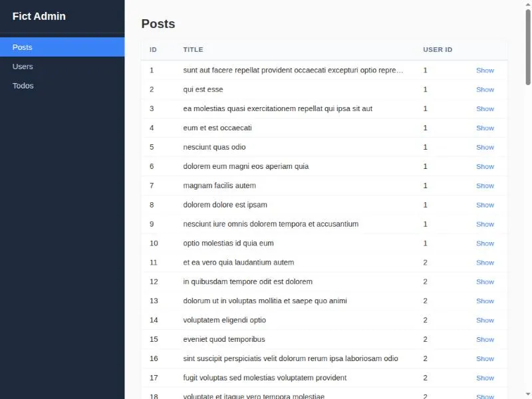Open Show link for post 9

point(485,224)
